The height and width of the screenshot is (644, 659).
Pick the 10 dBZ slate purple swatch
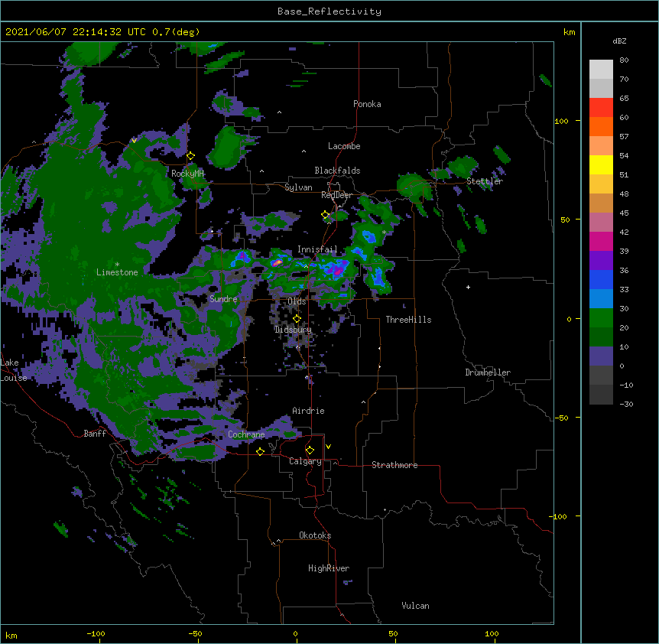(x=601, y=356)
